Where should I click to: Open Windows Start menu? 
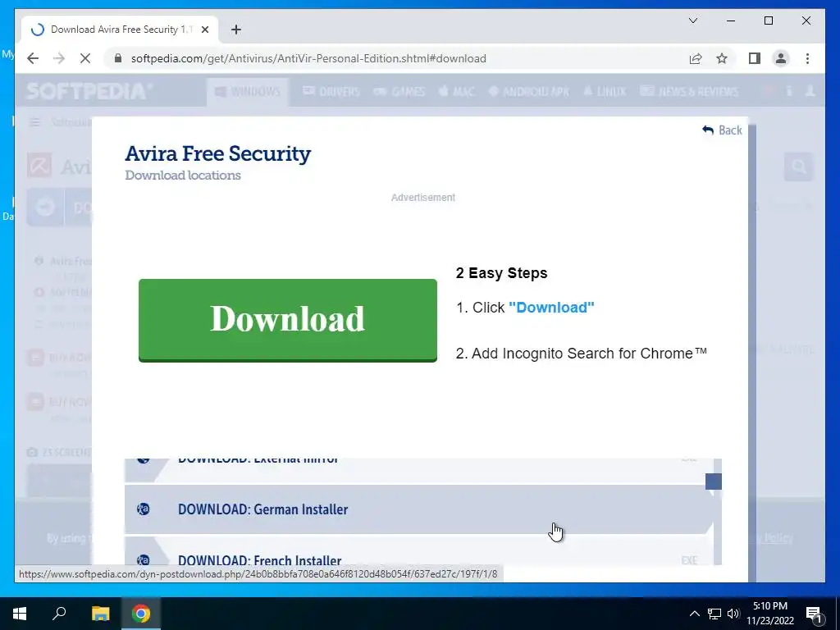[20, 614]
